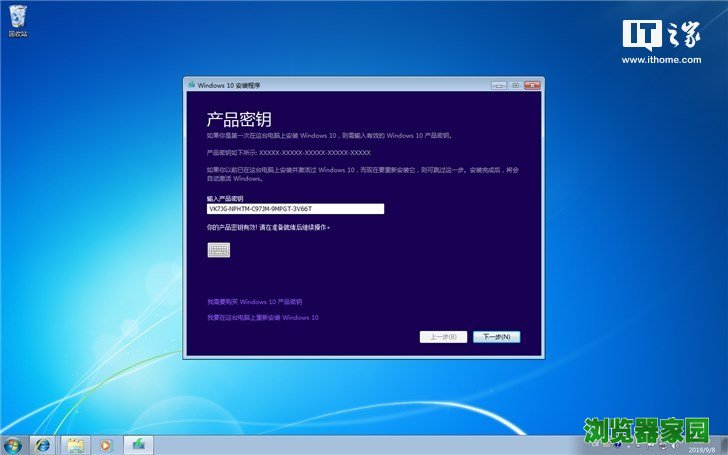Click the Windows 10 Setup title bar icon
728x455 pixels.
(191, 85)
